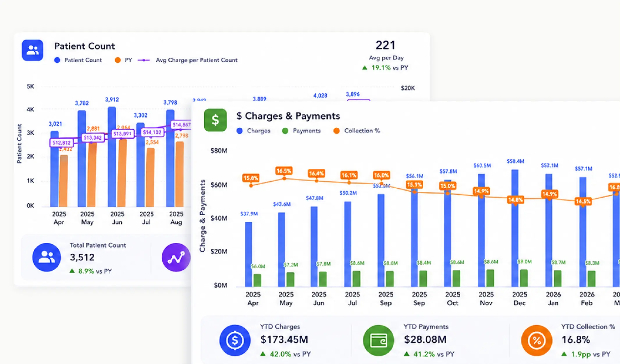Image resolution: width=620 pixels, height=364 pixels.
Task: Click the 14.5% collection label for February
Action: (x=583, y=201)
